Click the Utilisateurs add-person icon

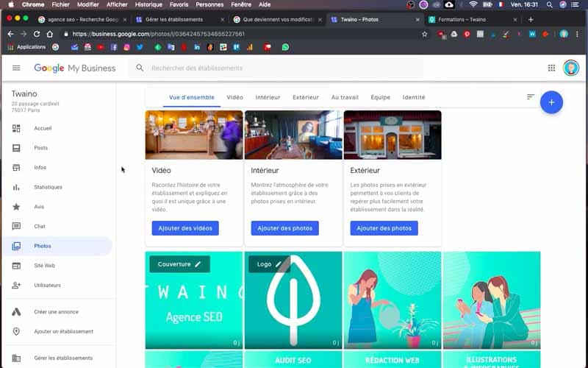coord(16,285)
